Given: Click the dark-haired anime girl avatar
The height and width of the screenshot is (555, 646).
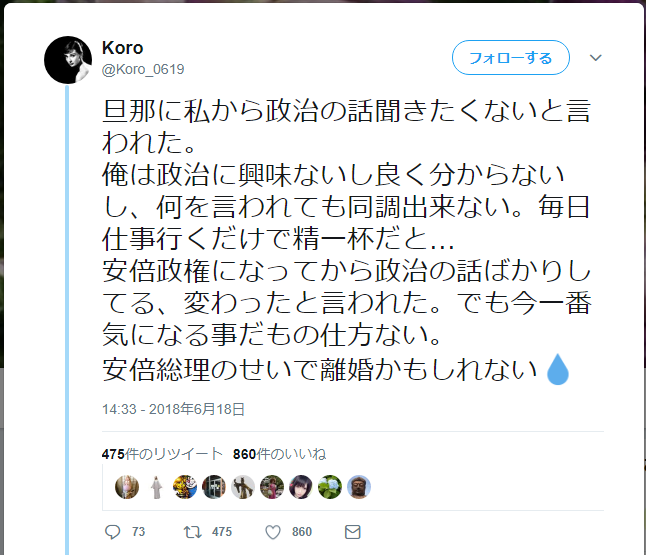Looking at the screenshot, I should [301, 487].
